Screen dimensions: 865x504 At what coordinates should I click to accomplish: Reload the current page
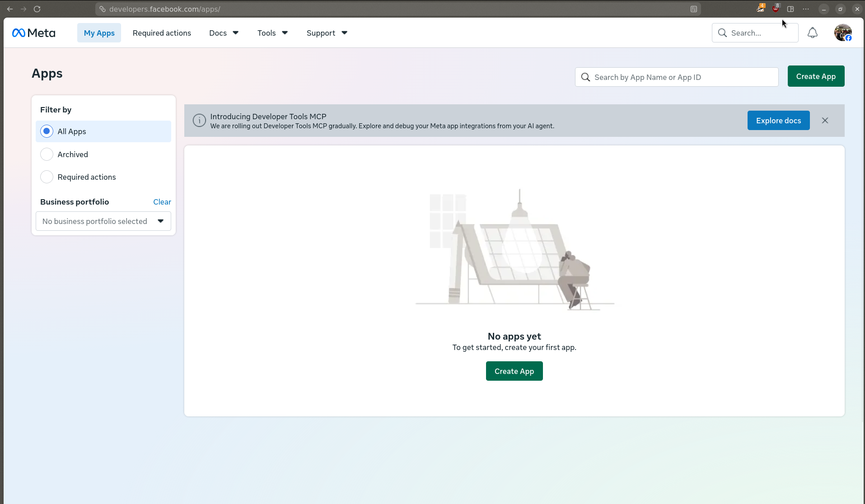(37, 9)
